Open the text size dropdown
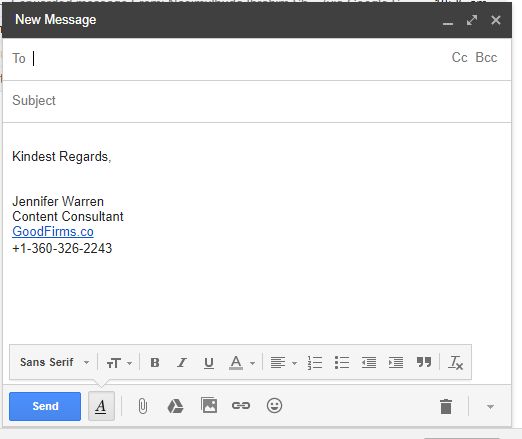 point(119,363)
